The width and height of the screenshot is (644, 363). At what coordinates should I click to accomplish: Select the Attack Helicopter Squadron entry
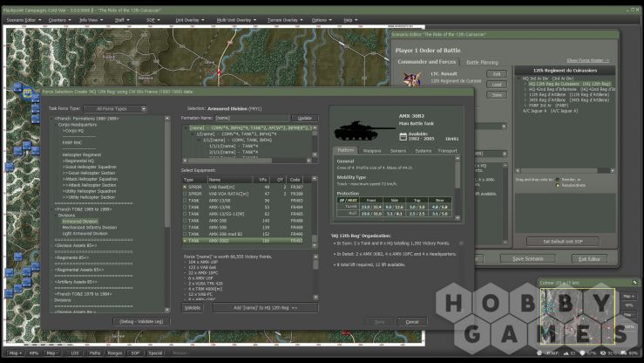click(90, 179)
